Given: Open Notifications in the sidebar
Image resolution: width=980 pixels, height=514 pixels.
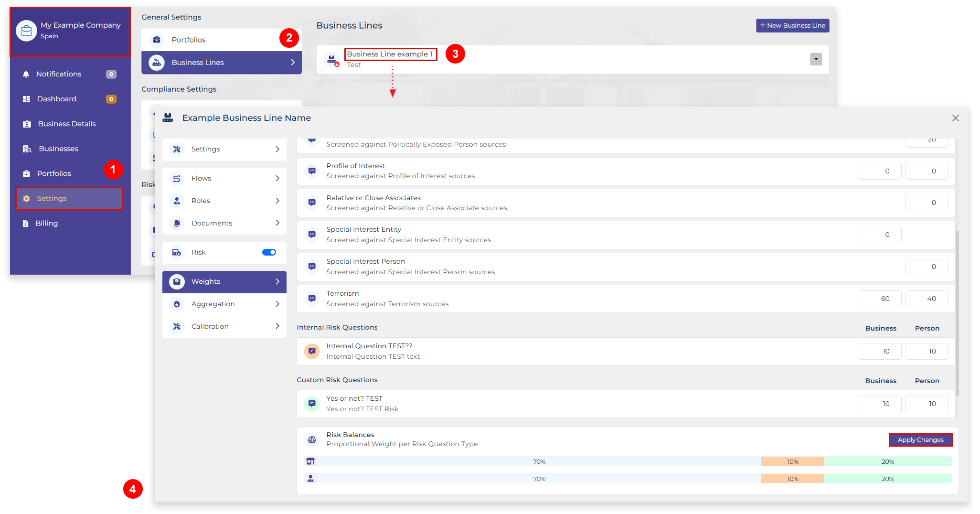Looking at the screenshot, I should point(70,74).
